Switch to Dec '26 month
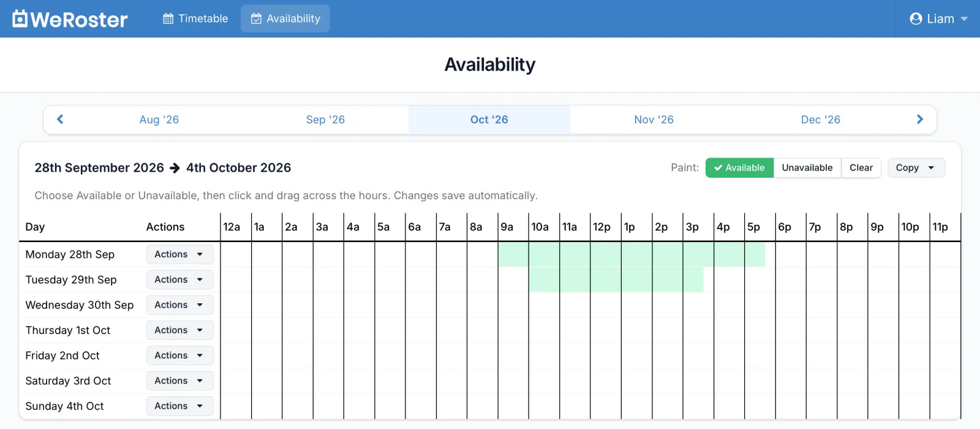 point(821,120)
